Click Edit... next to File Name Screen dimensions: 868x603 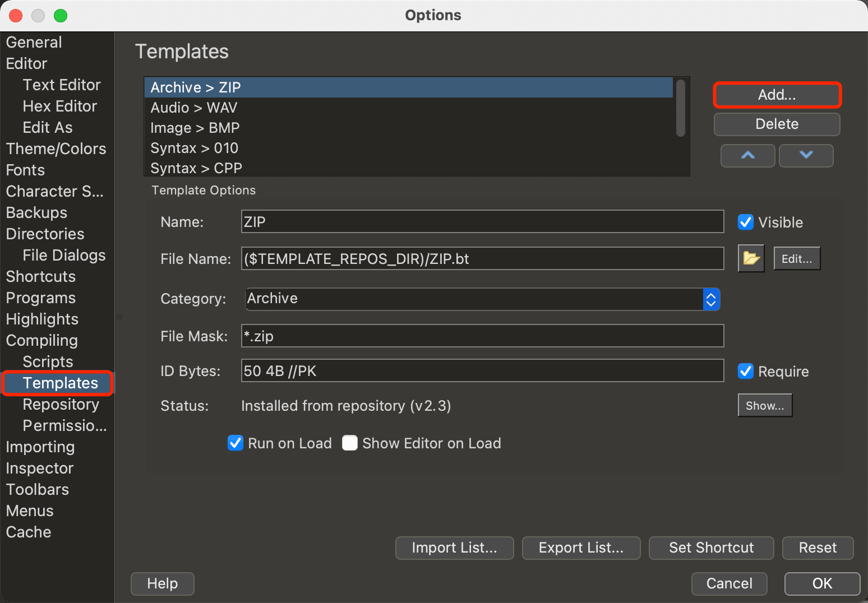[x=797, y=258]
